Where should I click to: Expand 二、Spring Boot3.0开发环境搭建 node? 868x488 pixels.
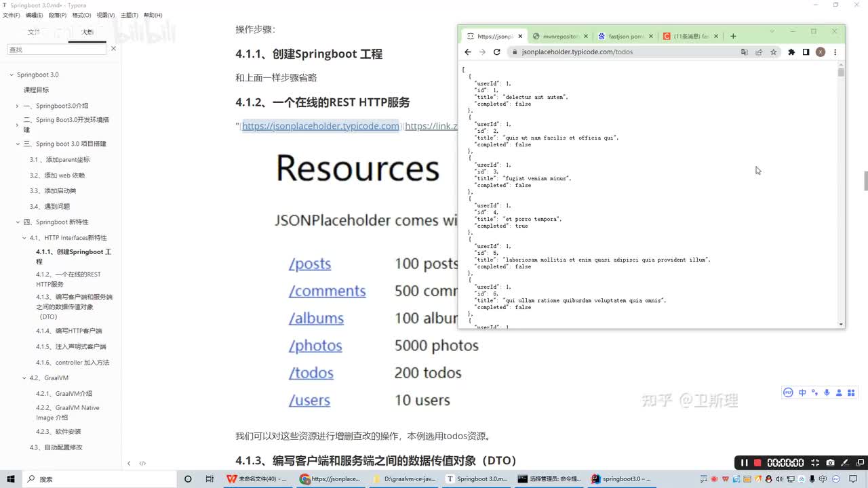click(x=18, y=125)
